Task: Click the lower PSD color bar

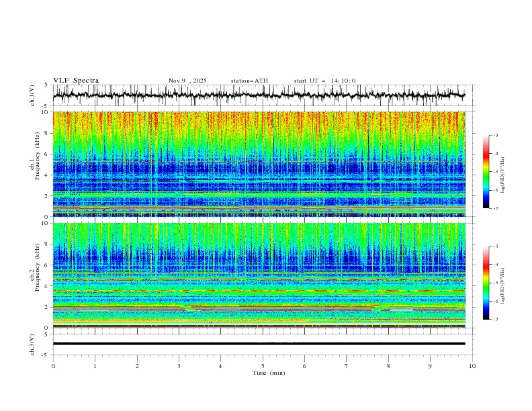Action: click(486, 283)
